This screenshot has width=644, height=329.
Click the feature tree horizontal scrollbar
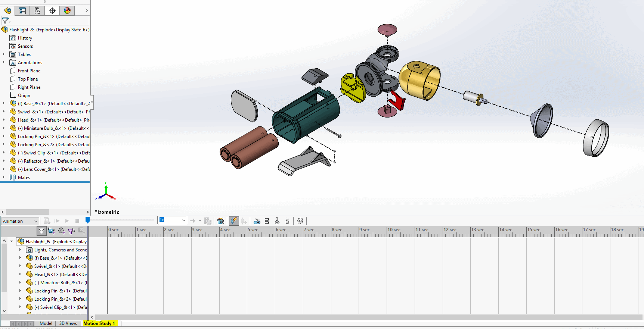pyautogui.click(x=28, y=212)
